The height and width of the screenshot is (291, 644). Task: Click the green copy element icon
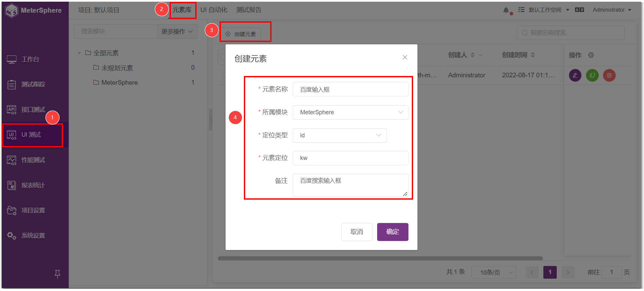(x=592, y=75)
